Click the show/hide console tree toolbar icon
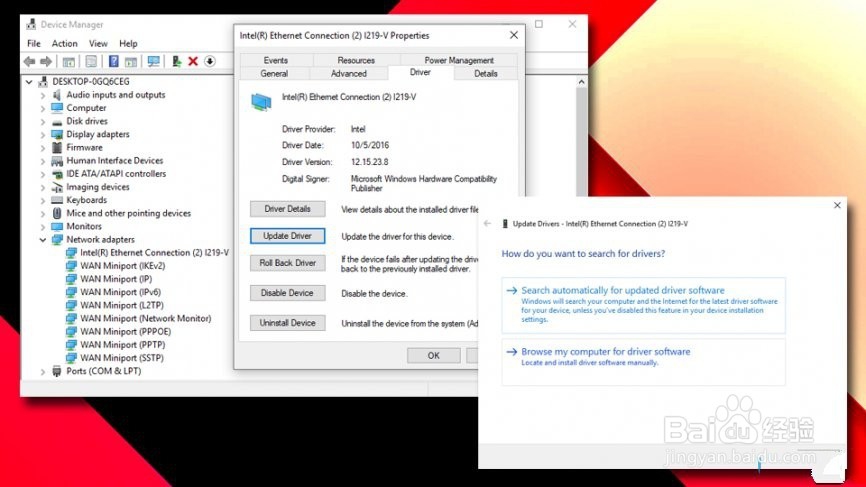The width and height of the screenshot is (866, 487). click(68, 61)
